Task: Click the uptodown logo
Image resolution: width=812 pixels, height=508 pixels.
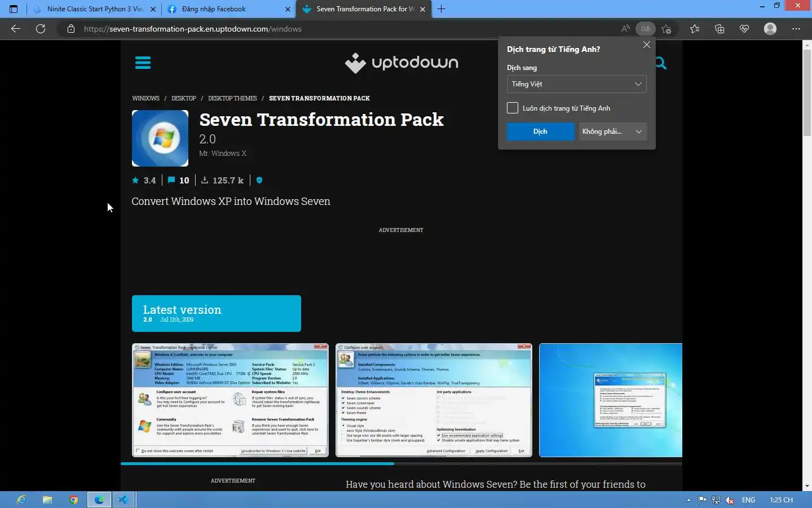Action: 401,63
